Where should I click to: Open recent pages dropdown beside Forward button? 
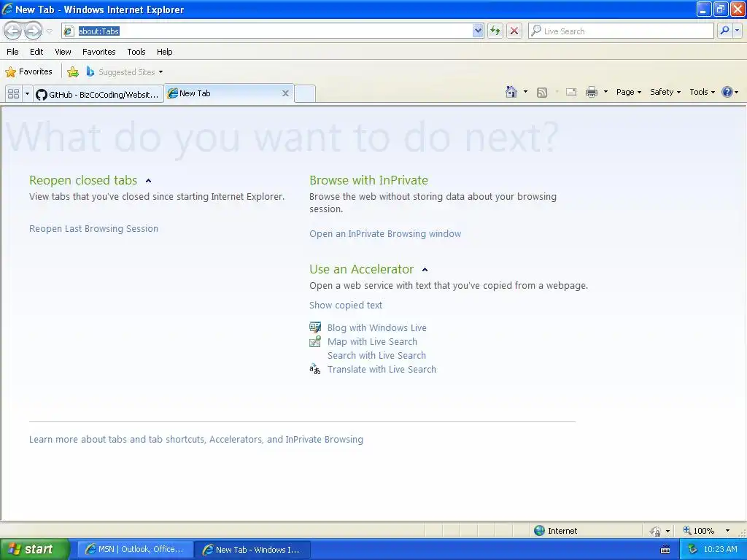point(49,31)
